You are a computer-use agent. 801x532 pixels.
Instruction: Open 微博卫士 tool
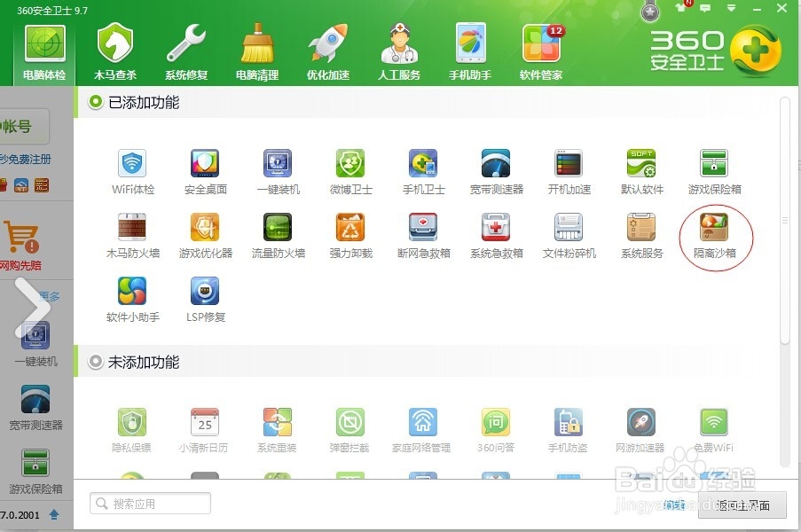pyautogui.click(x=350, y=171)
